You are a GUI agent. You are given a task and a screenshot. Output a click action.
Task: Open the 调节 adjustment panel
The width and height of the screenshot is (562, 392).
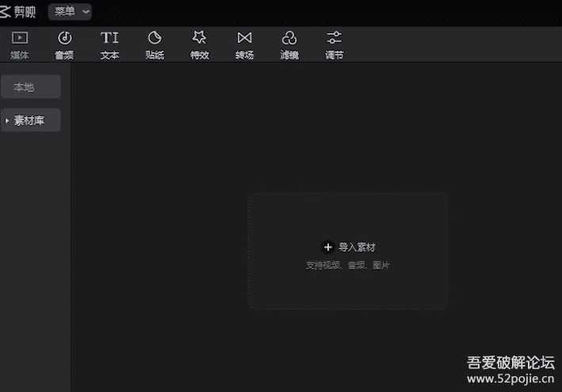click(334, 45)
